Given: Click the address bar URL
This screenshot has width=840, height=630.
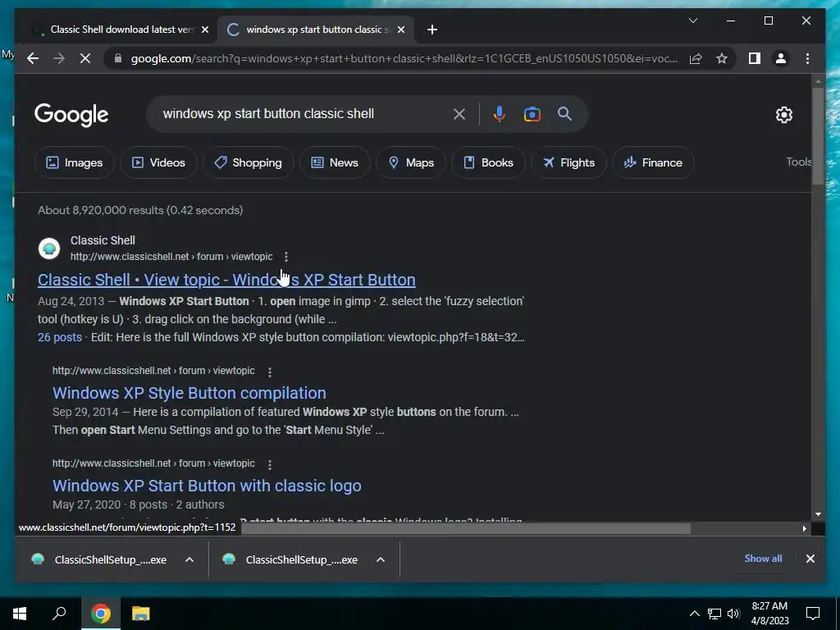Looking at the screenshot, I should [404, 58].
